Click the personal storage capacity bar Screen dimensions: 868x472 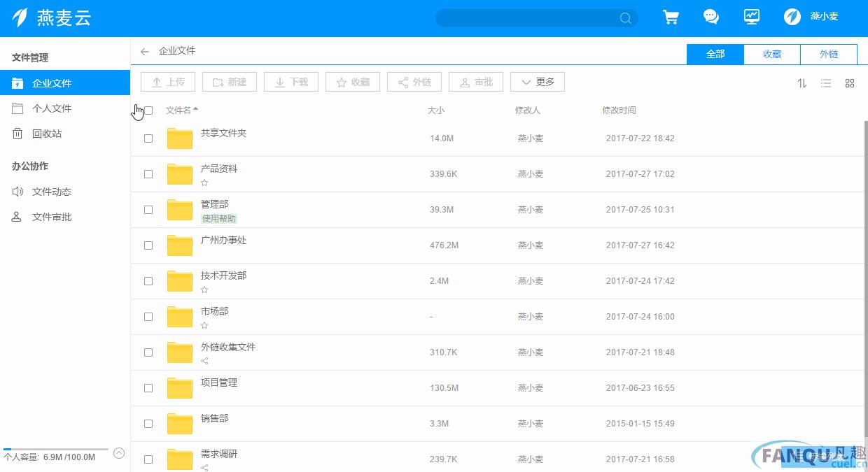coord(56,449)
